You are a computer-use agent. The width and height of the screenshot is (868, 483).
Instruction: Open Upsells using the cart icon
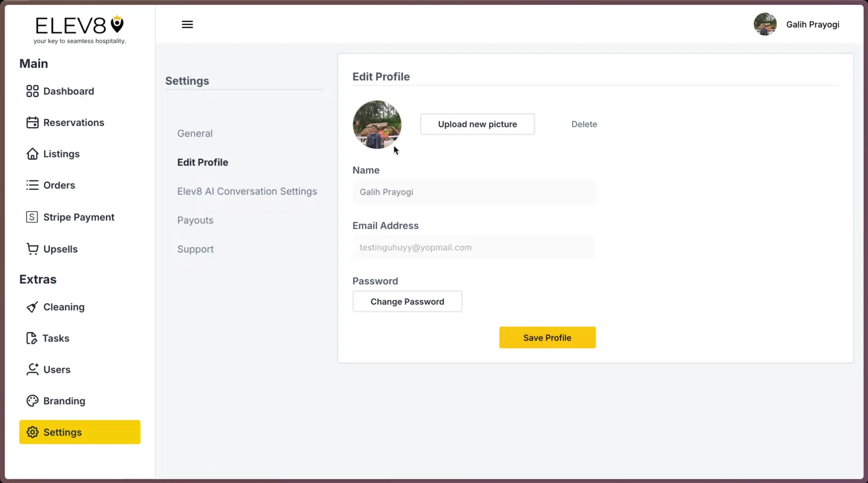pos(32,249)
